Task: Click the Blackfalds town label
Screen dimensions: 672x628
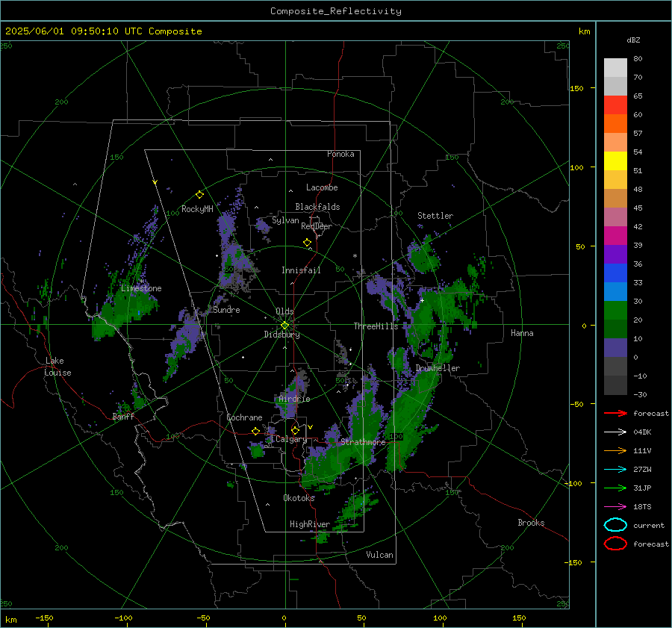Action: coord(317,207)
